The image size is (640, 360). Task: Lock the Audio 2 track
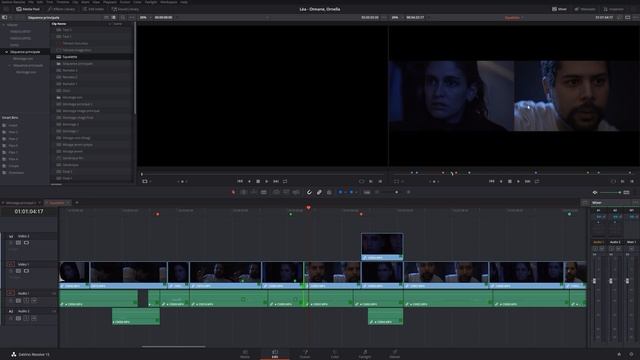point(11,318)
